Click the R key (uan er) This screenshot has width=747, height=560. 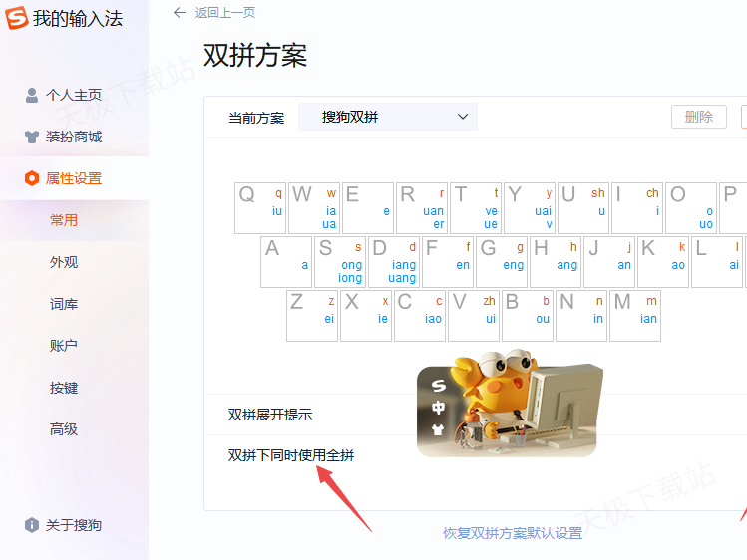pos(422,208)
